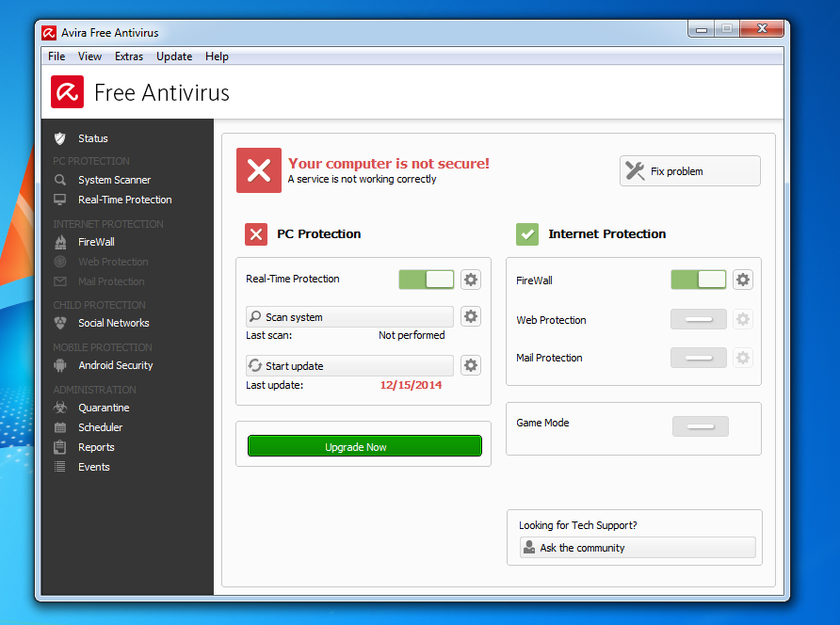Click the Quarantine biohazard icon
Image resolution: width=840 pixels, height=625 pixels.
[60, 408]
